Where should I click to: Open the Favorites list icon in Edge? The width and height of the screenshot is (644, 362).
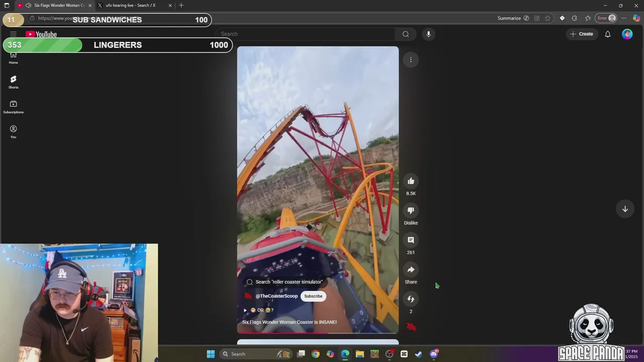pos(588,18)
